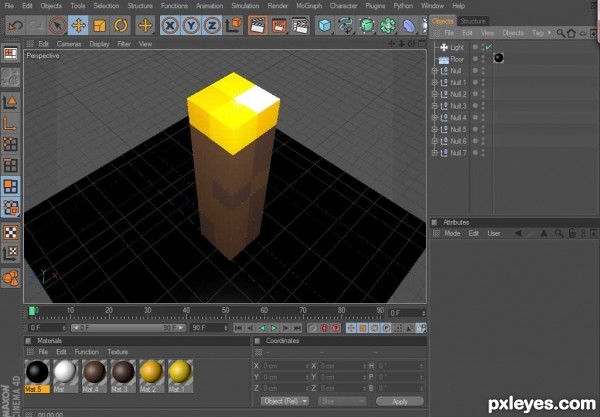Click the Play Forwards button
The image size is (600, 417).
coord(274,328)
